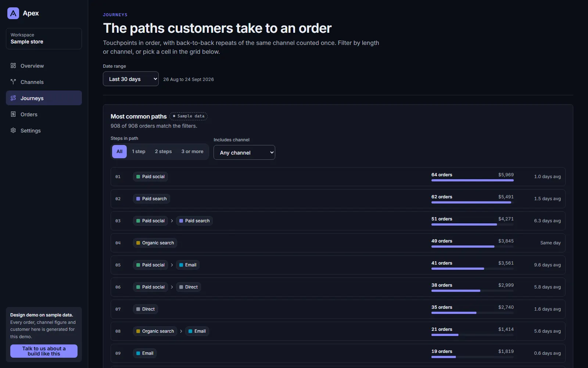Click Talk to us about a build like this
Image resolution: width=588 pixels, height=368 pixels.
[x=44, y=351]
